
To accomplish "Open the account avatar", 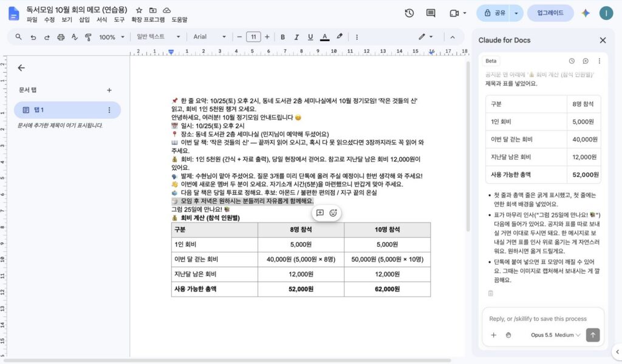I will [x=606, y=13].
